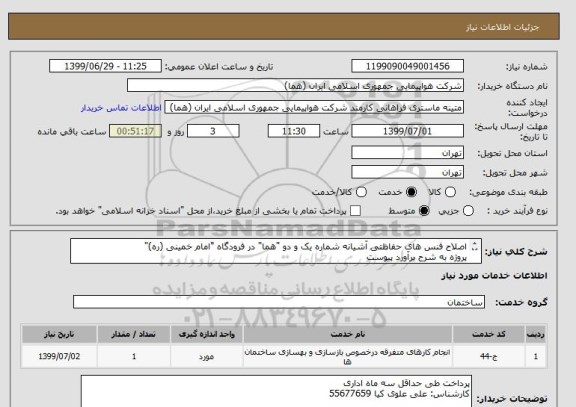This screenshot has width=576, height=407.
Task: Click the واحد اندازه گیری column header
Action: click(x=206, y=334)
